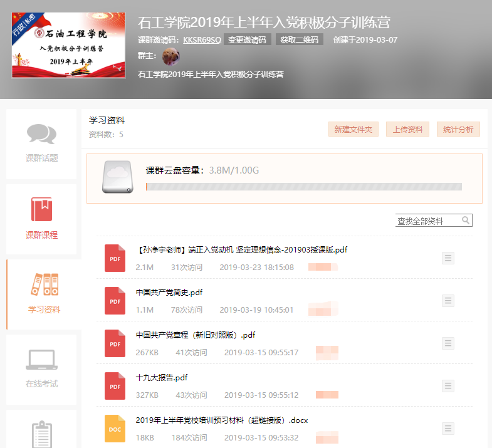Viewport: 492px width, 448px height.
Task: Select the 学习资料 binders icon
Action: coord(44,284)
